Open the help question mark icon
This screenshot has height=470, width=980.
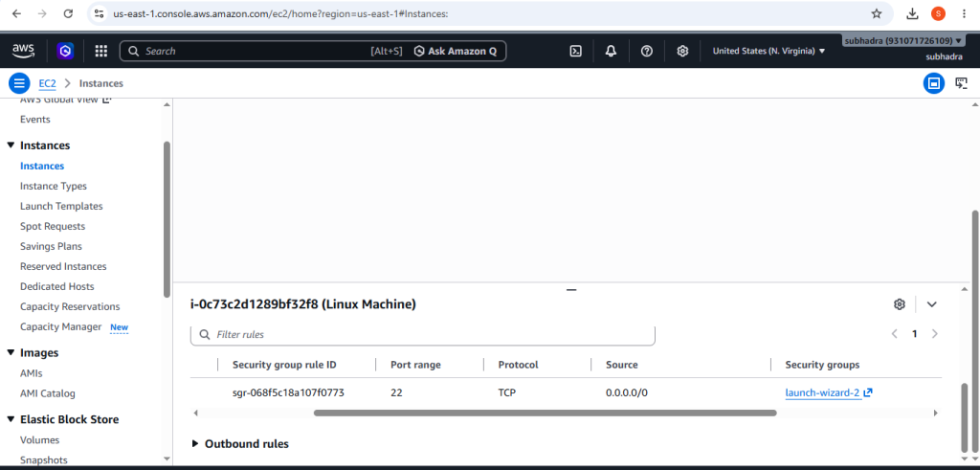pyautogui.click(x=647, y=52)
